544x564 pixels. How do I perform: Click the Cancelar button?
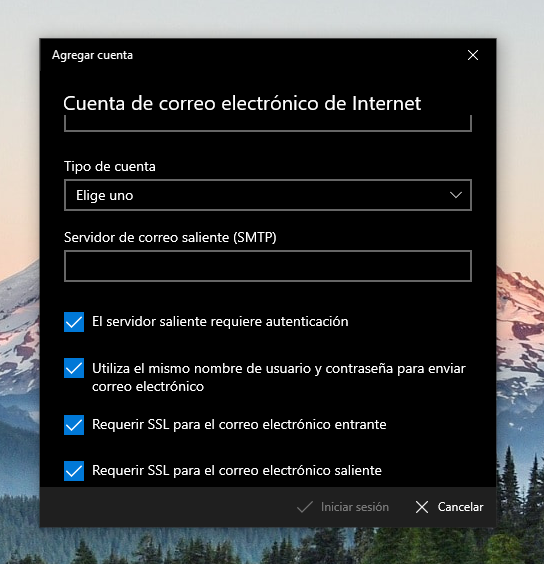(449, 507)
